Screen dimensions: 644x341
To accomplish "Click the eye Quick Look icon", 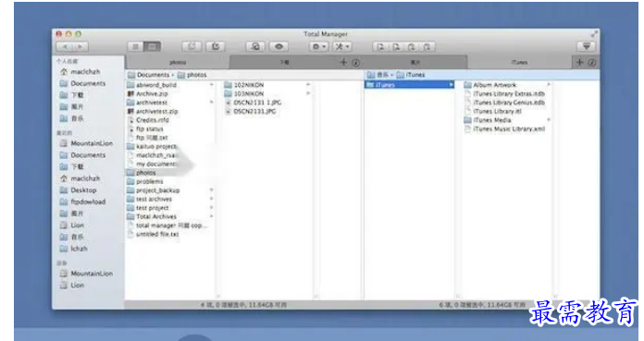I will click(279, 47).
